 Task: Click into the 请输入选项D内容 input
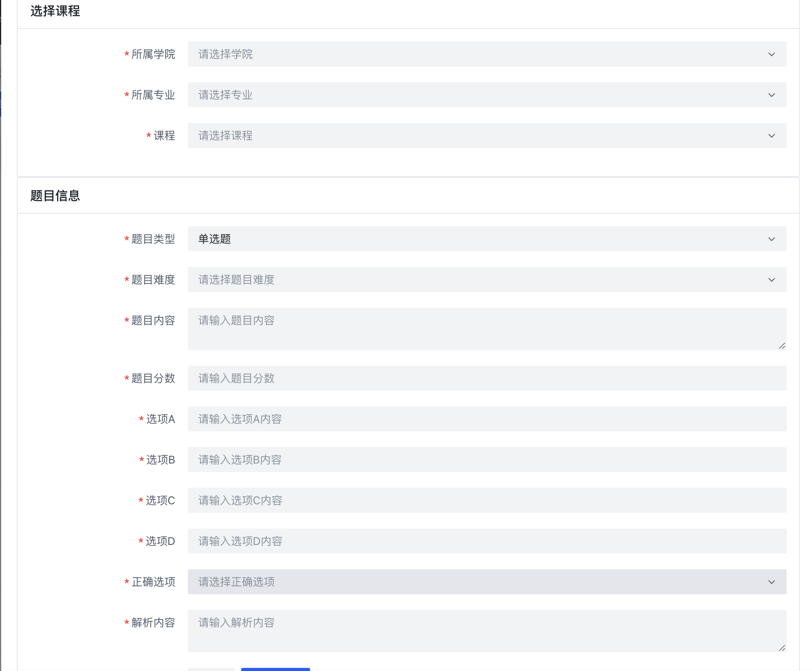pos(487,541)
